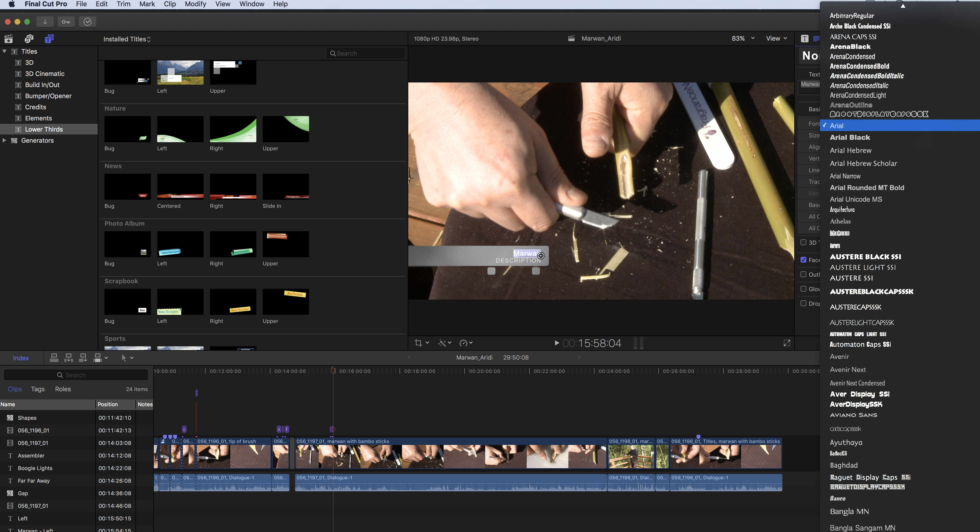Uncheck the Face checkbox

pos(803,260)
